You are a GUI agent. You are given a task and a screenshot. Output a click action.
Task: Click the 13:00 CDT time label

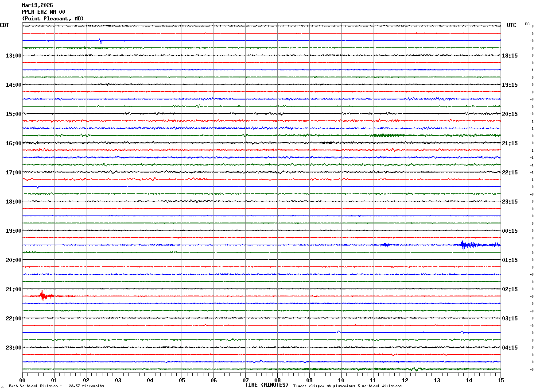click(13, 56)
